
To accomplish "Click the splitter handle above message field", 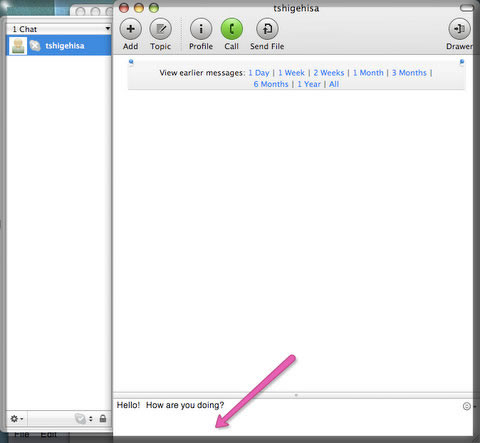I will (296, 395).
